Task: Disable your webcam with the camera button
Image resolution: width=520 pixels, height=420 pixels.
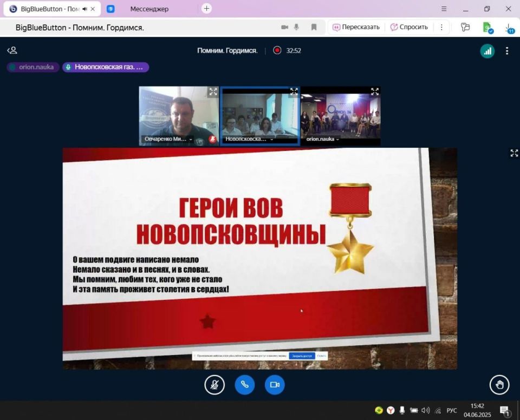Action: [x=275, y=385]
